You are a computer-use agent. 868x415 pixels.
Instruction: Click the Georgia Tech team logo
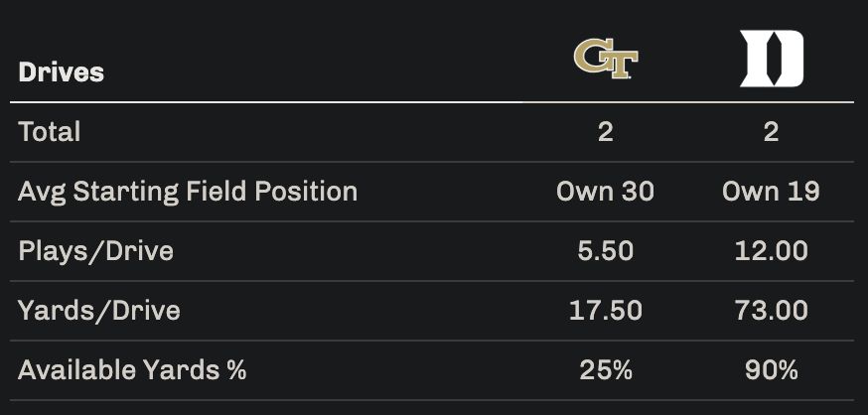coord(606,59)
